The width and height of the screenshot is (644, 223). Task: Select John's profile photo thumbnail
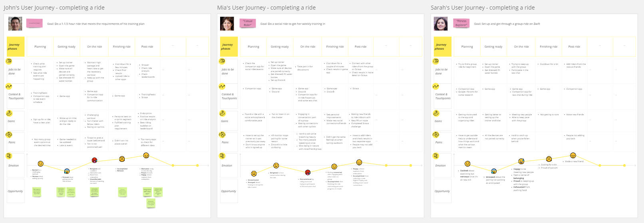click(x=15, y=24)
